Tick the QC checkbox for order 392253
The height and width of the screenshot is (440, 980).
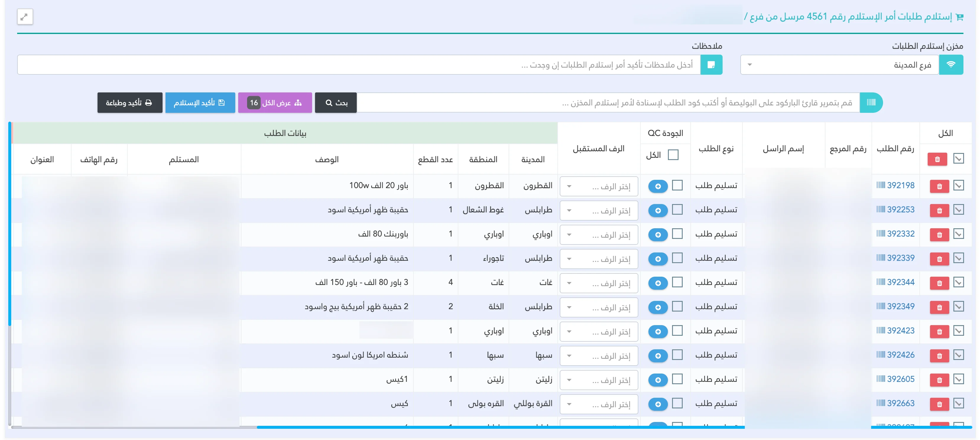click(677, 210)
